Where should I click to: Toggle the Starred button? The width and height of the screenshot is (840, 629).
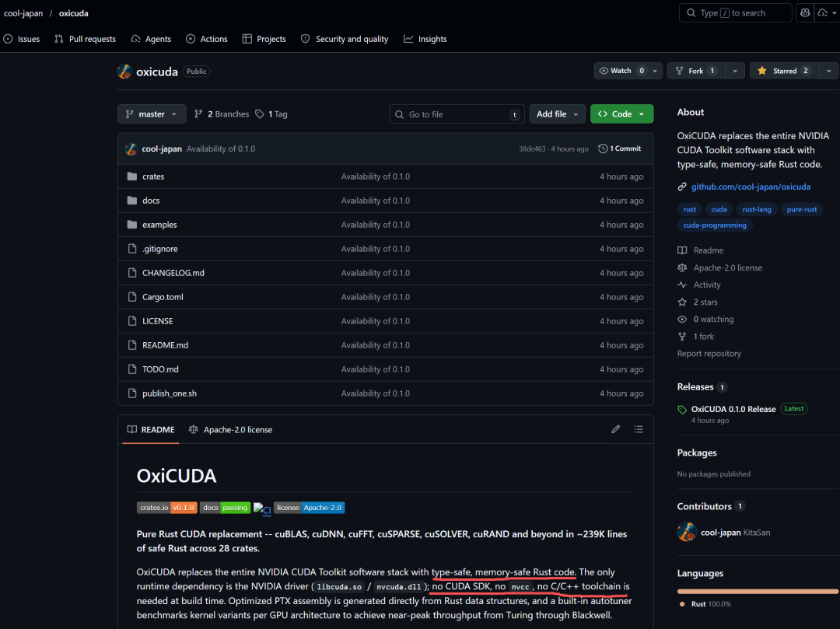pyautogui.click(x=784, y=71)
